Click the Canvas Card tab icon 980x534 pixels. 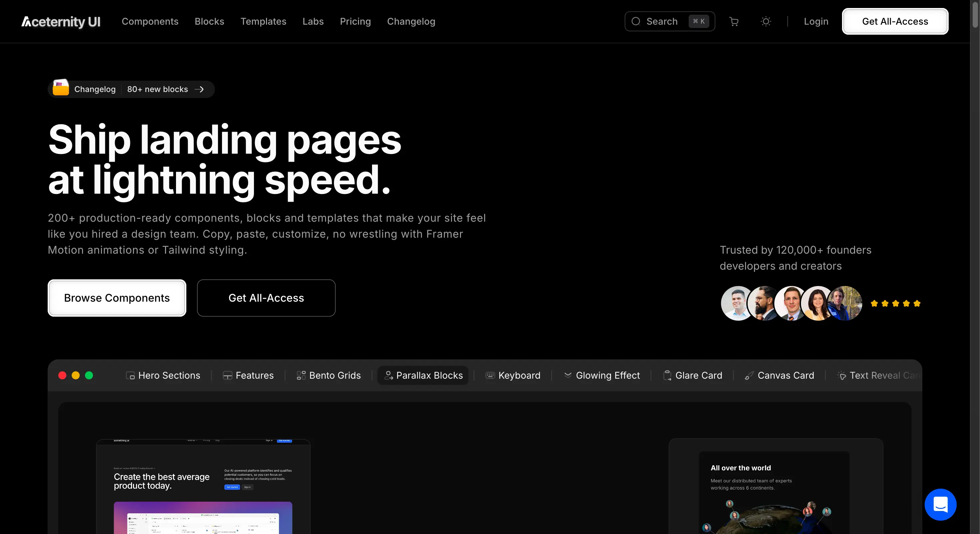tap(749, 376)
